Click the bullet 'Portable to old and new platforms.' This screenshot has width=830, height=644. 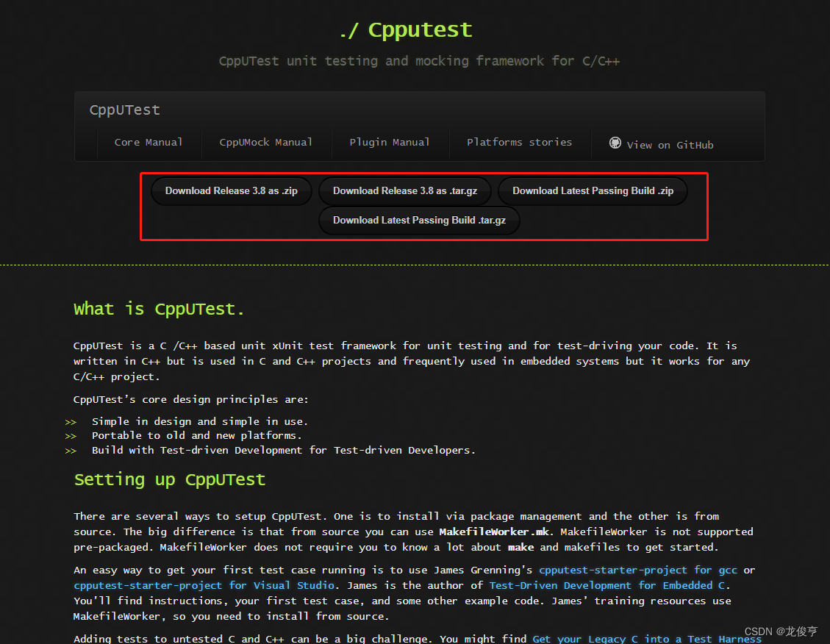click(x=196, y=435)
